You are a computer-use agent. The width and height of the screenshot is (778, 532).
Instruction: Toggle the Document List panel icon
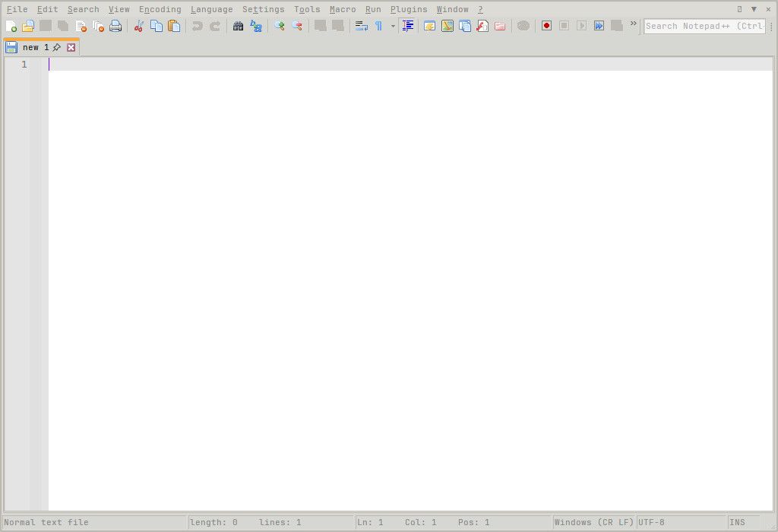[465, 26]
